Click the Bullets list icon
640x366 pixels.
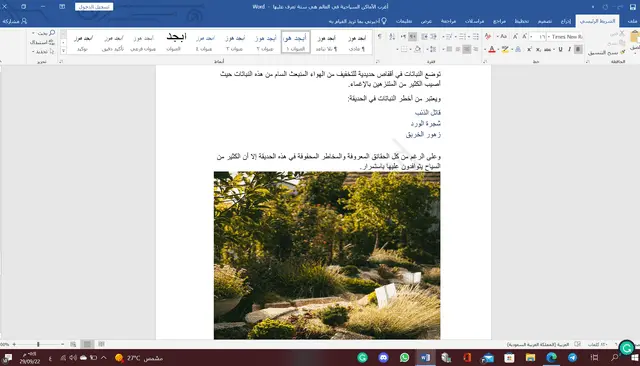point(476,36)
